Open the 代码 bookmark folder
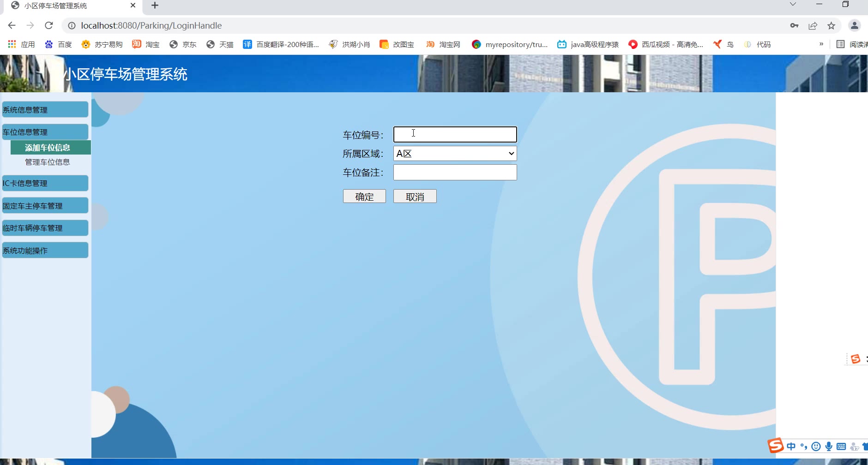Viewport: 868px width, 465px height. 757,44
